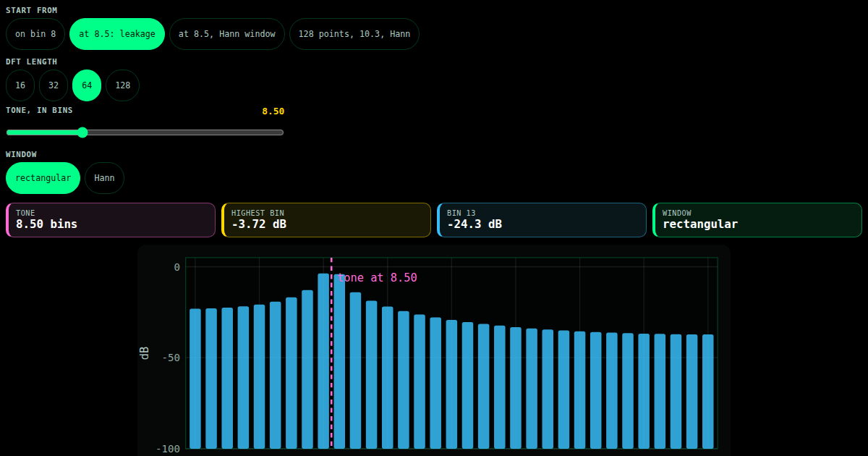The height and width of the screenshot is (456, 868).
Task: Click the -50 y-axis tick label
Action: [x=171, y=358]
